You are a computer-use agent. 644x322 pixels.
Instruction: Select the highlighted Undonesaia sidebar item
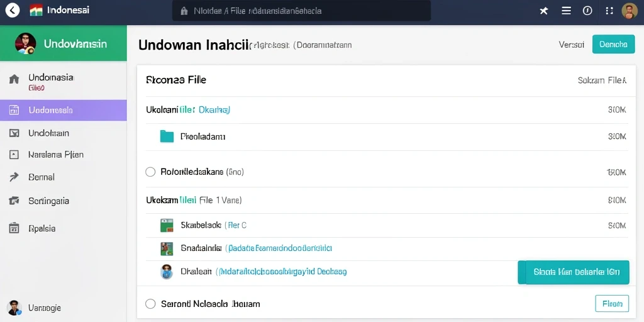64,110
